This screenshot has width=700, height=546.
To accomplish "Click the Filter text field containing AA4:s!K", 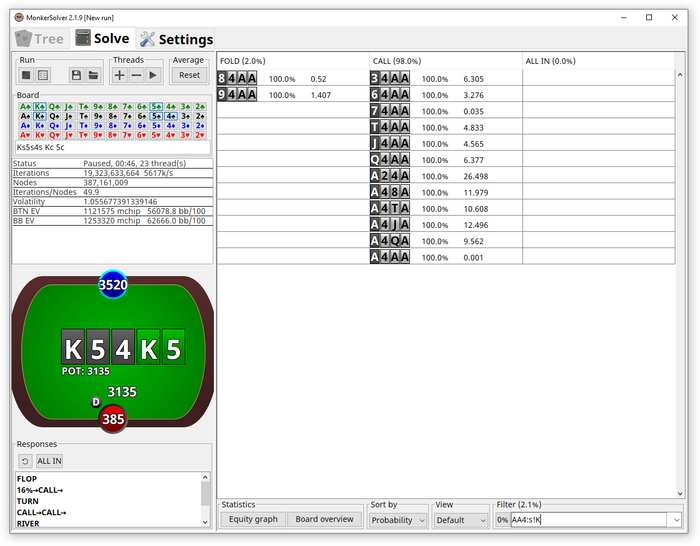I will [x=588, y=520].
